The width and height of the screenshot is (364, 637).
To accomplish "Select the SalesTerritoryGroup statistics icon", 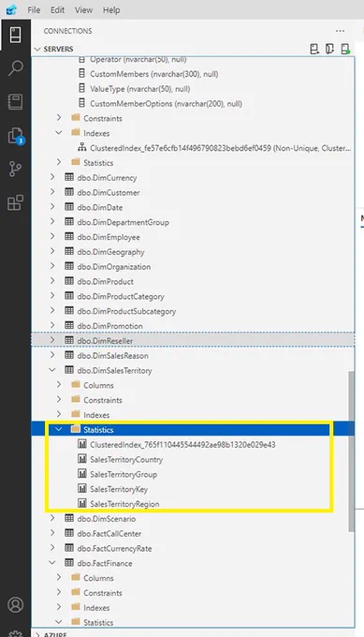I will pos(82,474).
